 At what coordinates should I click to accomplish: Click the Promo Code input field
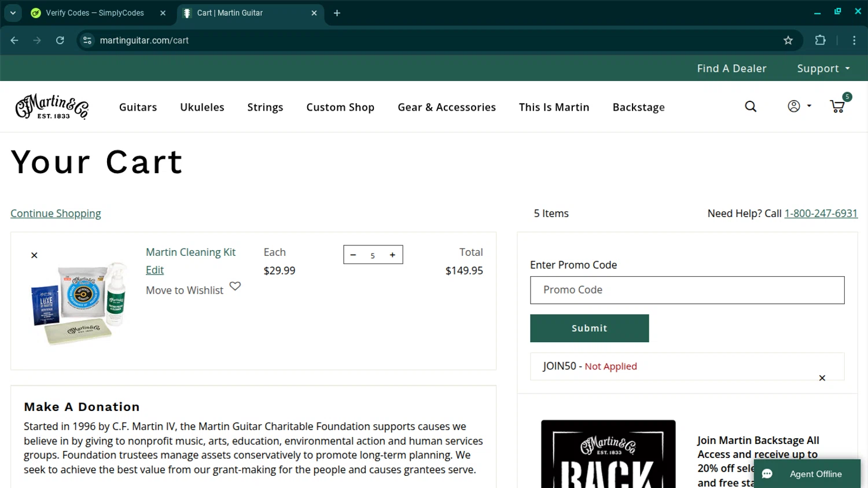click(x=687, y=290)
